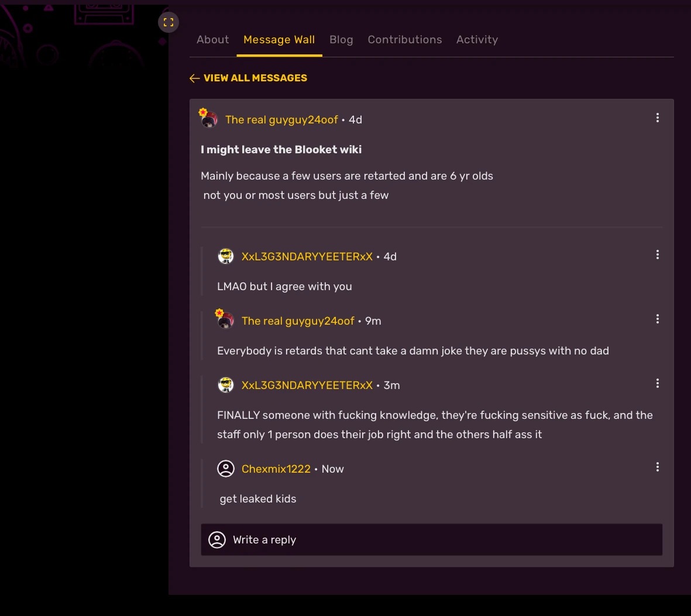This screenshot has width=691, height=616.
Task: Open more options on Chexmix1222's reply
Action: [x=658, y=467]
